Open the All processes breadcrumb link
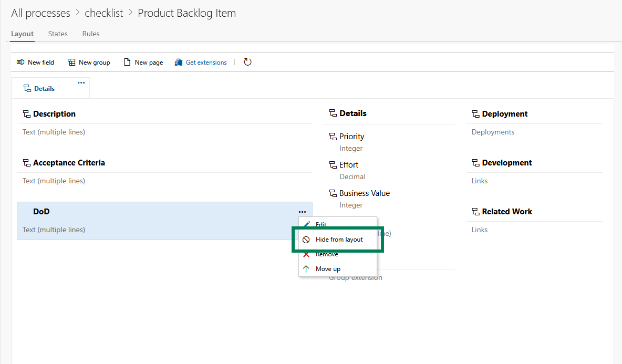This screenshot has width=622, height=364. [x=40, y=13]
